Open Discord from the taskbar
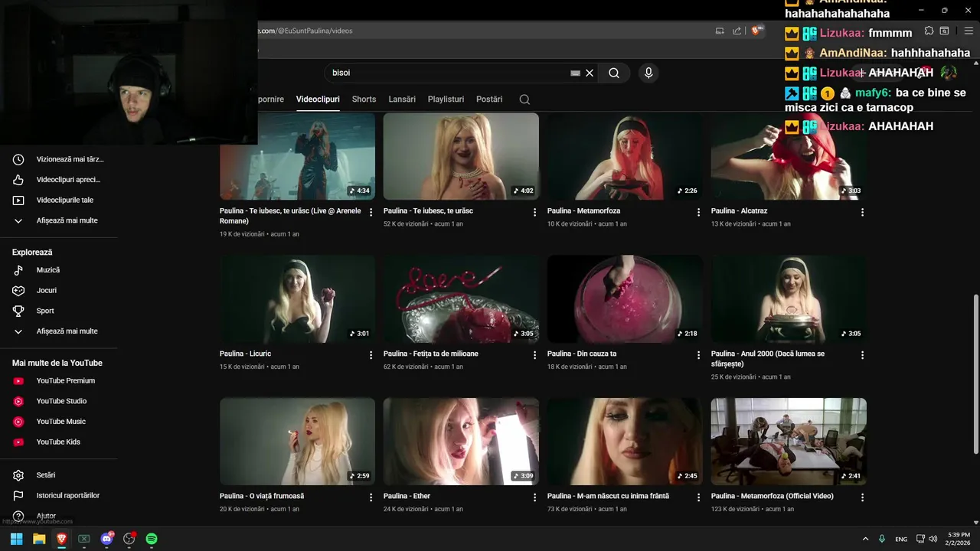 click(x=106, y=539)
